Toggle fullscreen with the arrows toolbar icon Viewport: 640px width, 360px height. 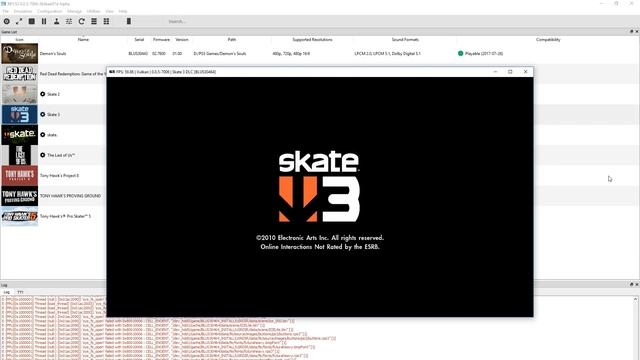[x=19, y=21]
